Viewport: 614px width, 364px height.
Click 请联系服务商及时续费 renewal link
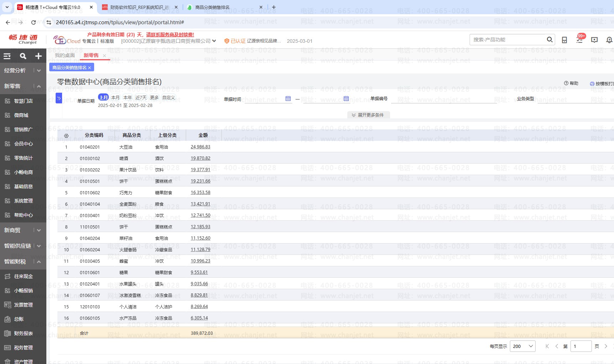coord(170,35)
